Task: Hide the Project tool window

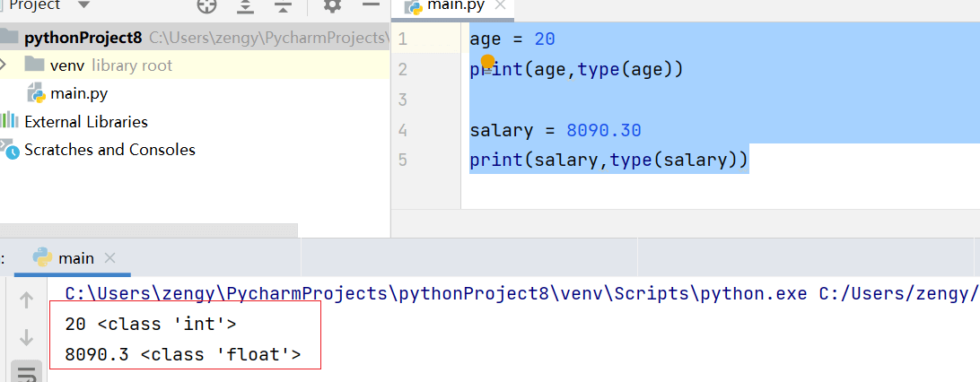Action: pyautogui.click(x=369, y=6)
